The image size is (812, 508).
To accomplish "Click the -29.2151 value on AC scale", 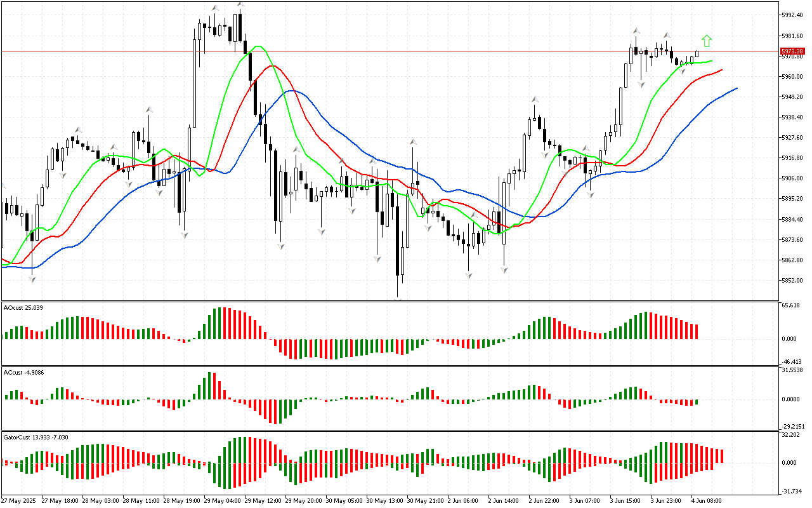I will click(x=792, y=427).
